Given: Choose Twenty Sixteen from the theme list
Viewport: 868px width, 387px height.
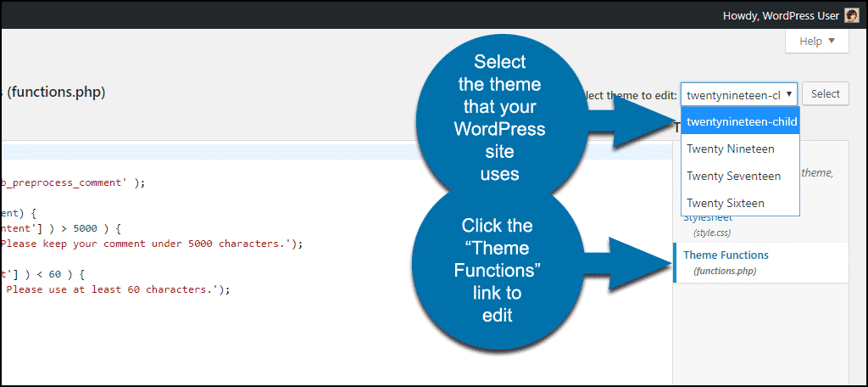Looking at the screenshot, I should [741, 203].
